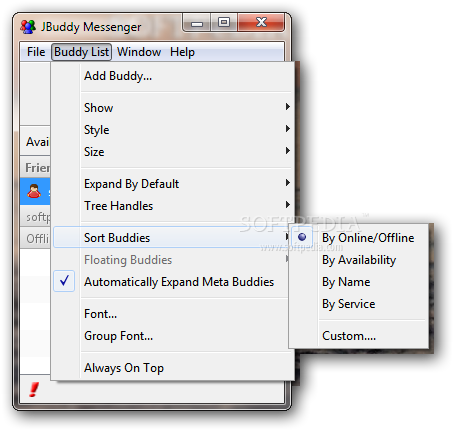Select sort By Online/Offline
Screen dimensions: 454x431
tap(359, 238)
